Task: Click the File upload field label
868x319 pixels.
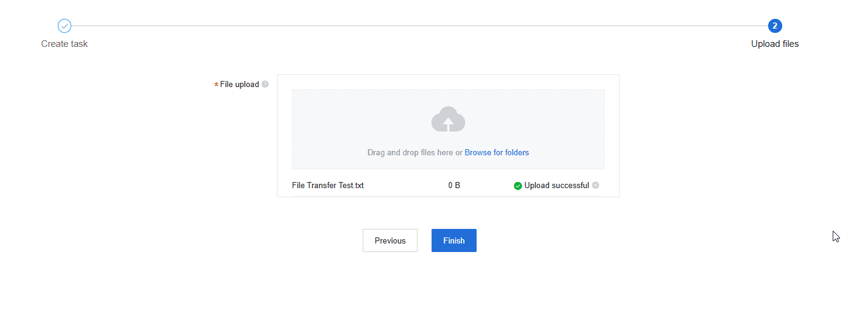Action: click(x=239, y=85)
